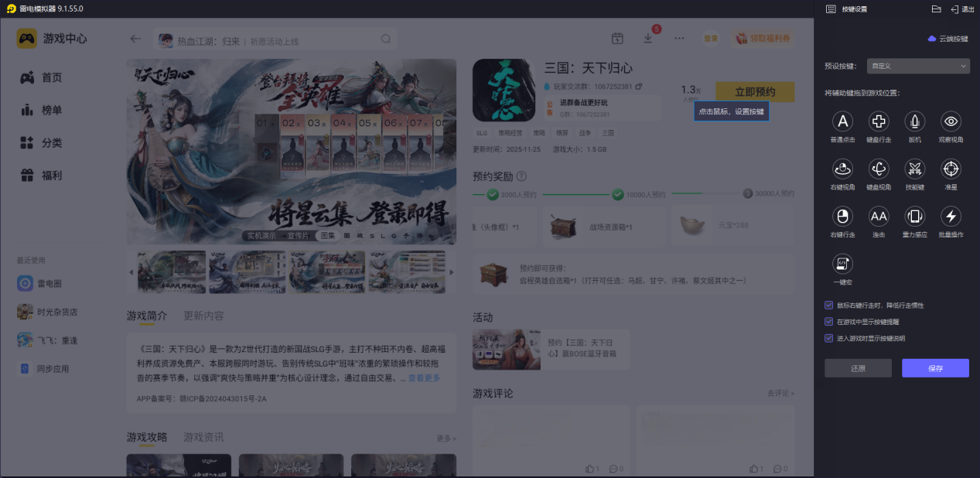Open downloads icon with badge 5

(x=648, y=39)
